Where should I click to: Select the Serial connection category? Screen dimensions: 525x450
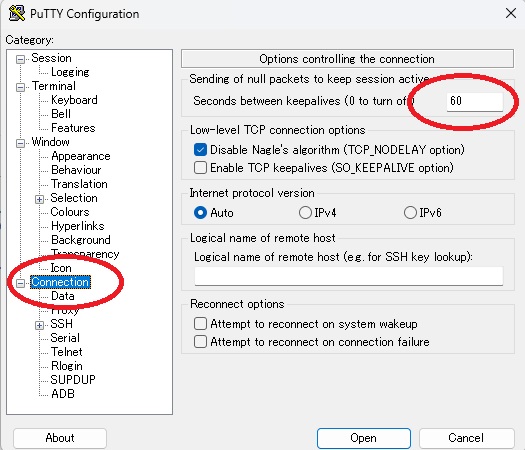[x=65, y=338]
